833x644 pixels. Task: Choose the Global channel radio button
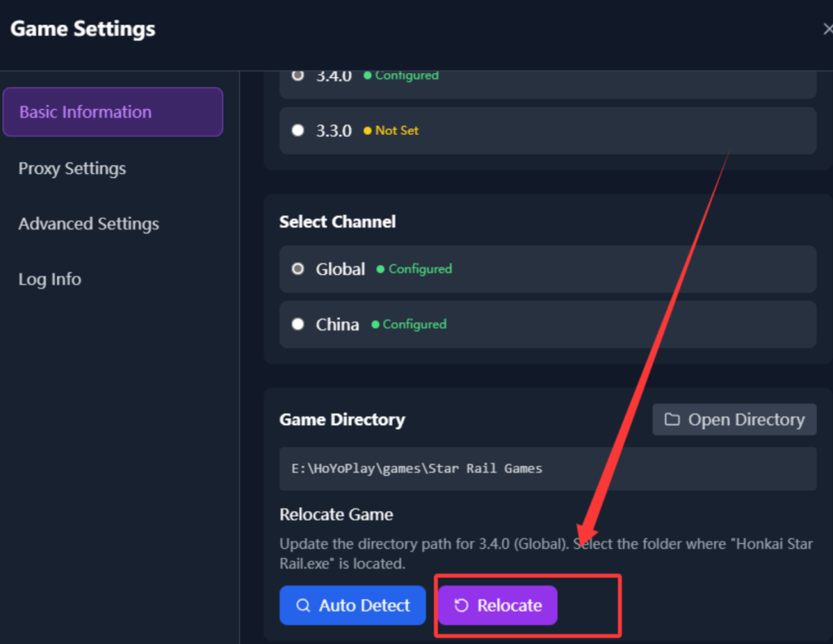coord(298,268)
